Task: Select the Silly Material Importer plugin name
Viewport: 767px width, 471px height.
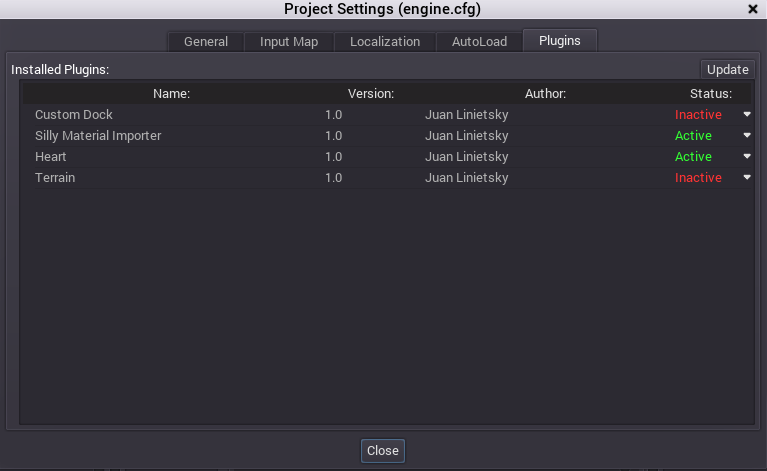Action: click(98, 136)
